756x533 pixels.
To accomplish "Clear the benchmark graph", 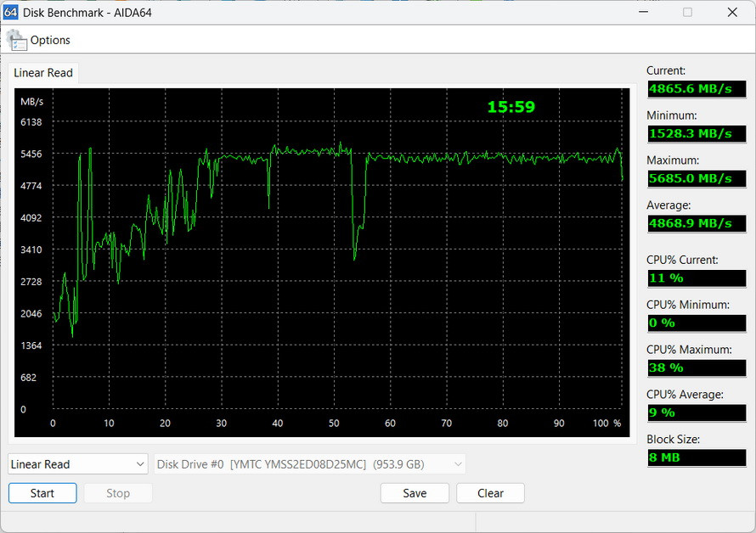I will point(490,493).
